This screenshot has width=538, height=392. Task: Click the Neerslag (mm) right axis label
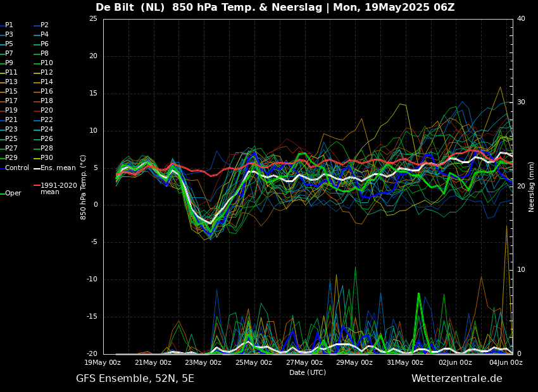[x=532, y=187]
